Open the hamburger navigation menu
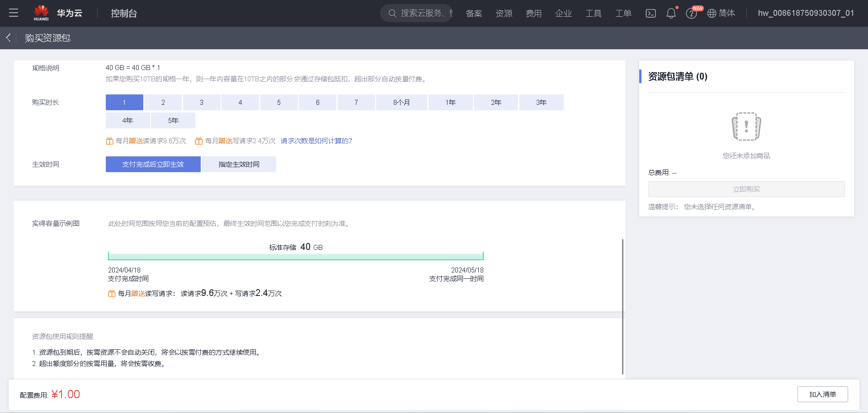Image resolution: width=868 pixels, height=413 pixels. pos(13,13)
